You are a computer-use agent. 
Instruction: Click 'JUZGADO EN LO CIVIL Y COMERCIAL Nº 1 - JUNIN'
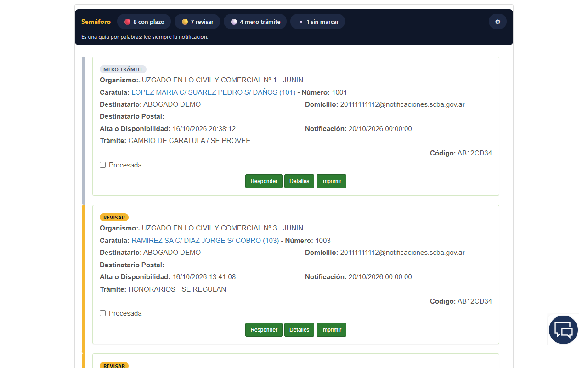[x=221, y=80]
